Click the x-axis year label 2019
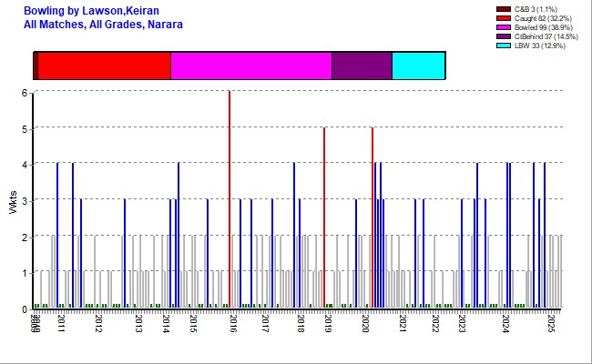 click(328, 323)
